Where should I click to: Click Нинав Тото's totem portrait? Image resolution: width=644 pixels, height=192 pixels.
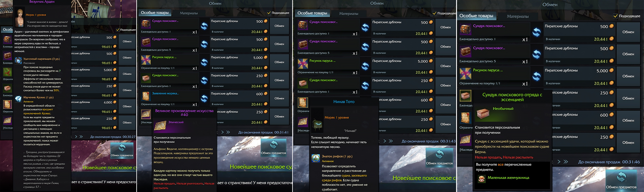point(317,120)
